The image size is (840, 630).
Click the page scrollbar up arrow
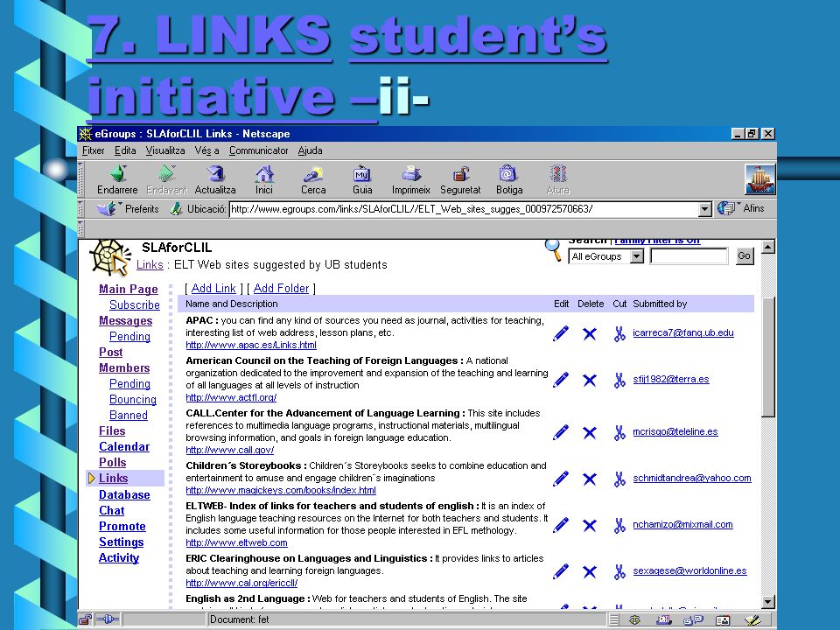pos(767,247)
